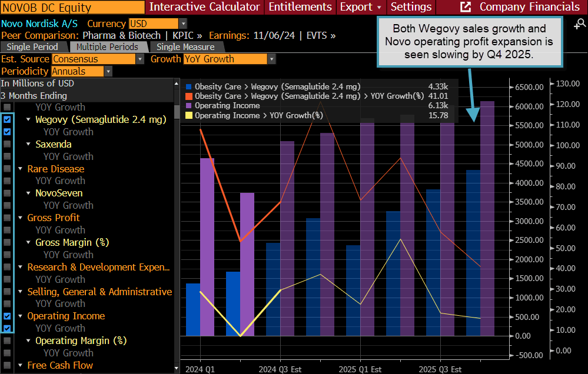Select Selling, General & Administrative row label
This screenshot has width=588, height=374.
point(99,292)
